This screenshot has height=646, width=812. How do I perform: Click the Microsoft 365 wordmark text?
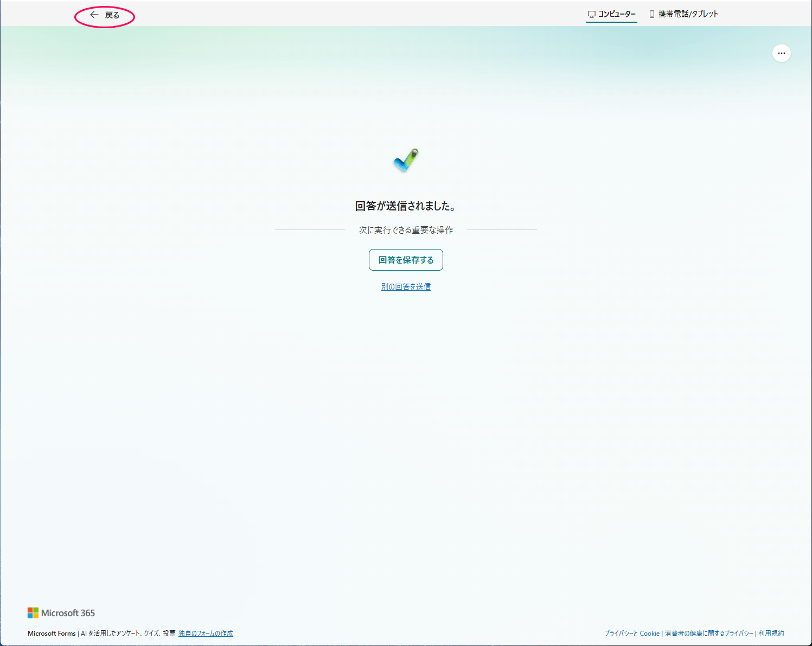[x=68, y=613]
